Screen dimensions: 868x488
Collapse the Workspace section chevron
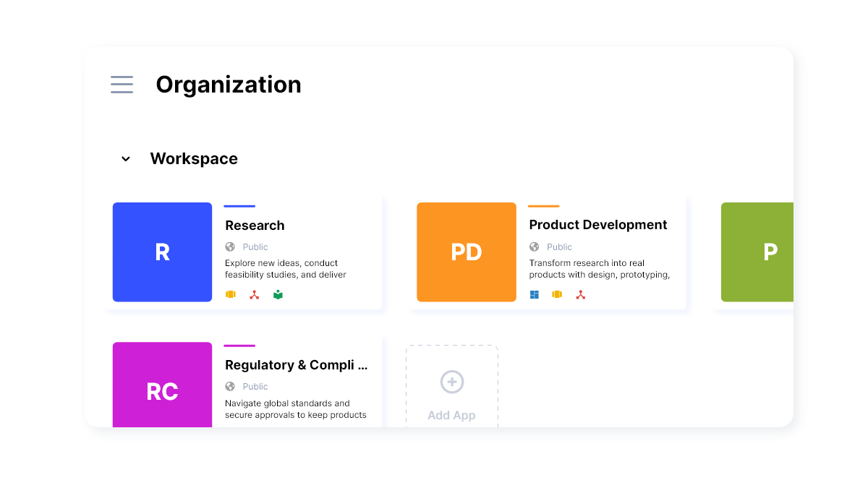(126, 159)
